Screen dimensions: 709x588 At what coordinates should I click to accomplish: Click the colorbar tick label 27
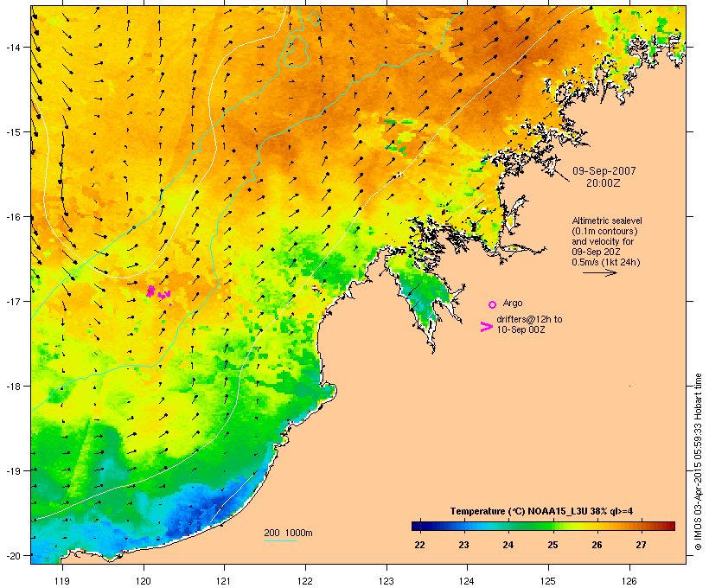click(642, 545)
